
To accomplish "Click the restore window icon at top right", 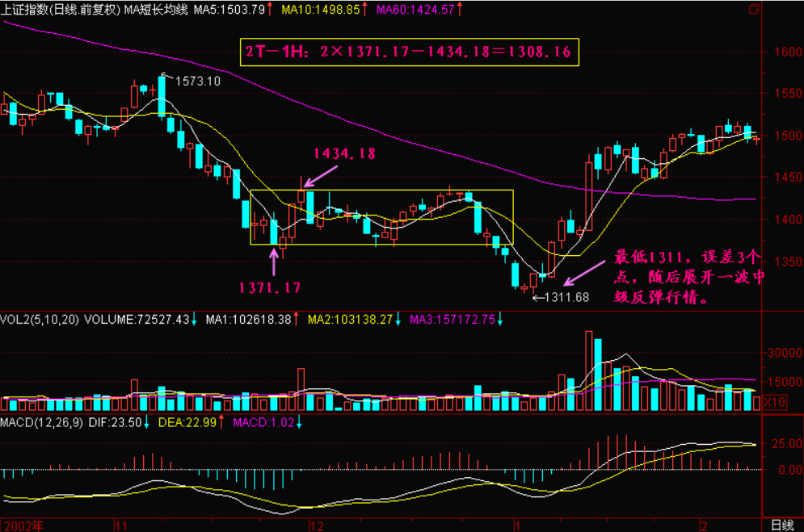I will [x=753, y=10].
